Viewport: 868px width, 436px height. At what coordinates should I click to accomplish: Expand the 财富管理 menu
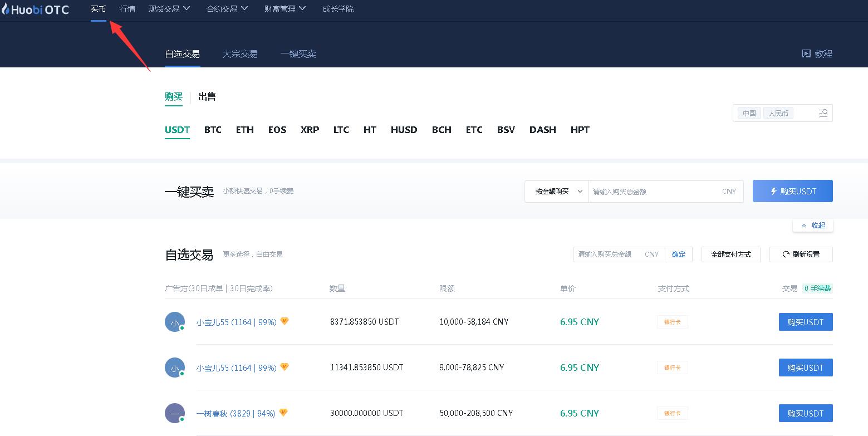[x=285, y=9]
